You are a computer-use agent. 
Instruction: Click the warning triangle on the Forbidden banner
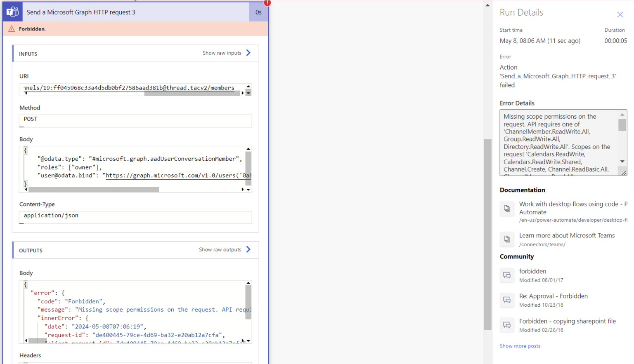10,28
